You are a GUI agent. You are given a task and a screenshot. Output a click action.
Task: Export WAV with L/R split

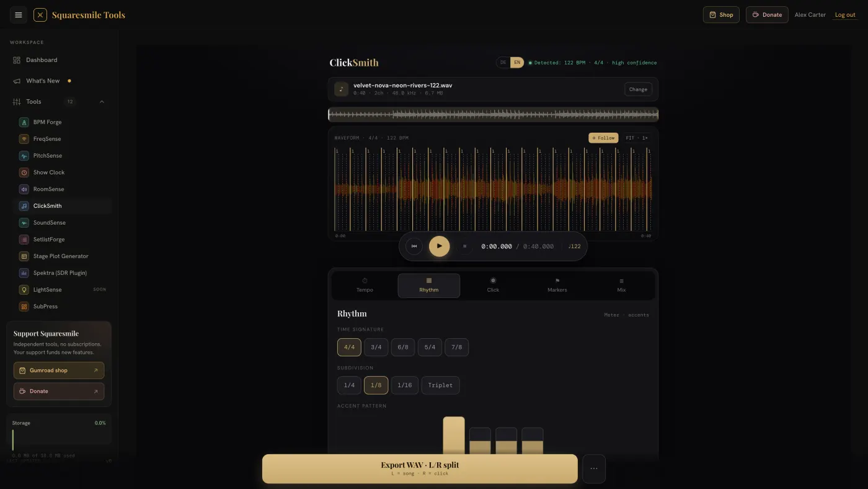420,469
